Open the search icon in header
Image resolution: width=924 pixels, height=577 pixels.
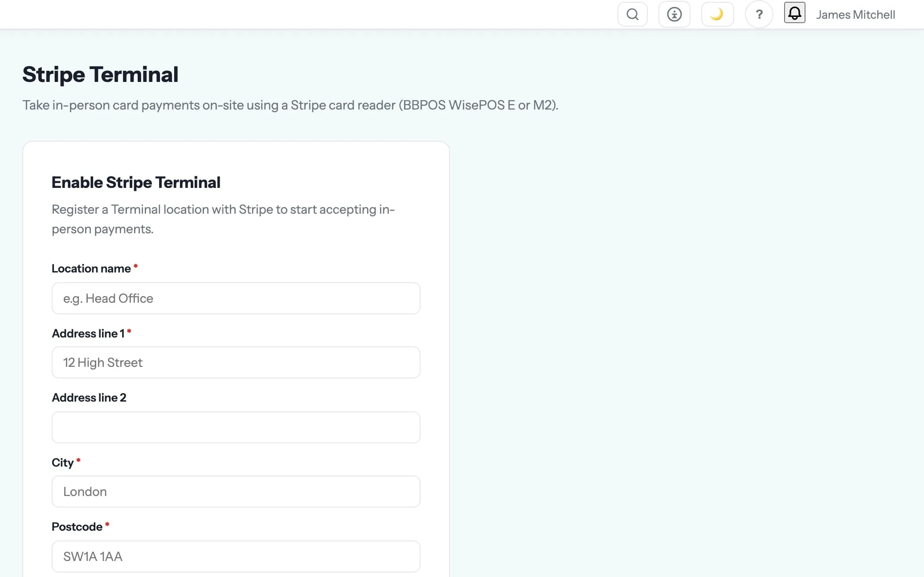coord(632,14)
